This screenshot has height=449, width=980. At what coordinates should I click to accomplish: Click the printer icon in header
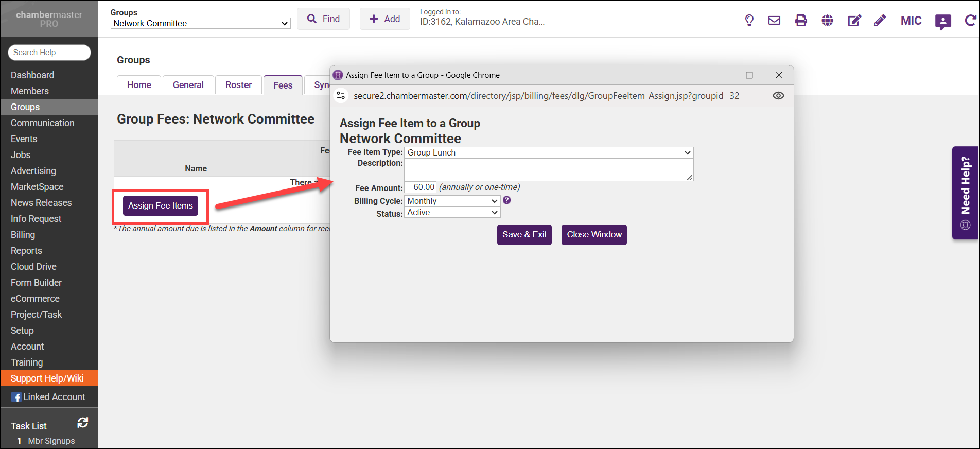tap(801, 21)
